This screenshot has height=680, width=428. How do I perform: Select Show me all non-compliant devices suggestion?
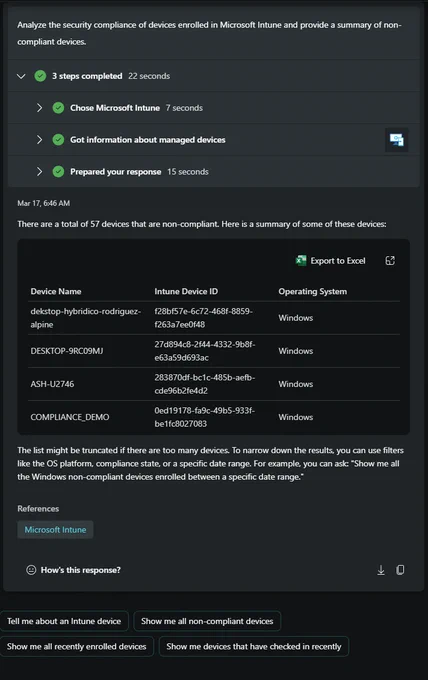click(x=207, y=621)
